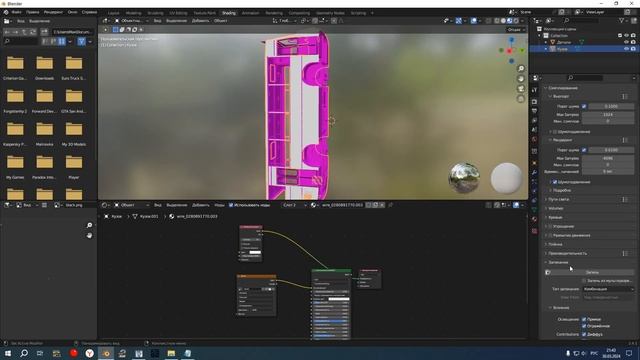640x360 pixels.
Task: Click the Blender logo icon in menu bar
Action: (6, 12)
